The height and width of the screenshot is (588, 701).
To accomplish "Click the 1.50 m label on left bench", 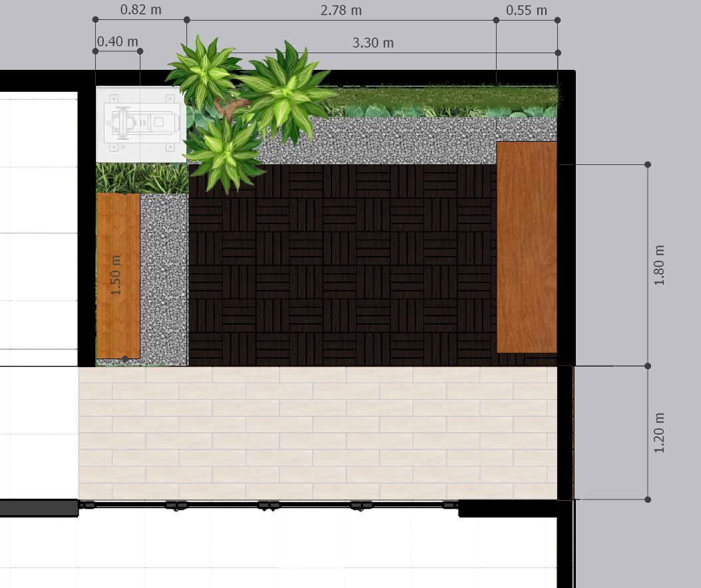I will (x=117, y=275).
